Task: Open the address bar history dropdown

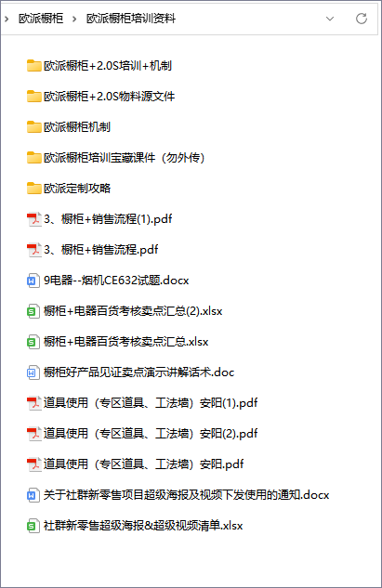Action: click(x=330, y=19)
